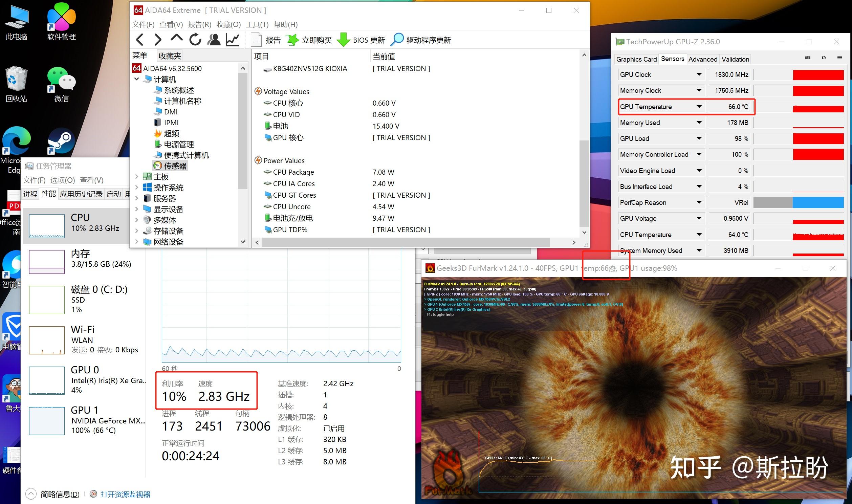Viewport: 852px width, 504px height.
Task: Click GPU-Z screenshot camera icon
Action: 808,58
